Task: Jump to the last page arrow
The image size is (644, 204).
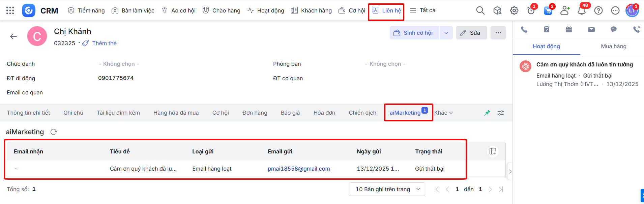Action: pos(501,190)
